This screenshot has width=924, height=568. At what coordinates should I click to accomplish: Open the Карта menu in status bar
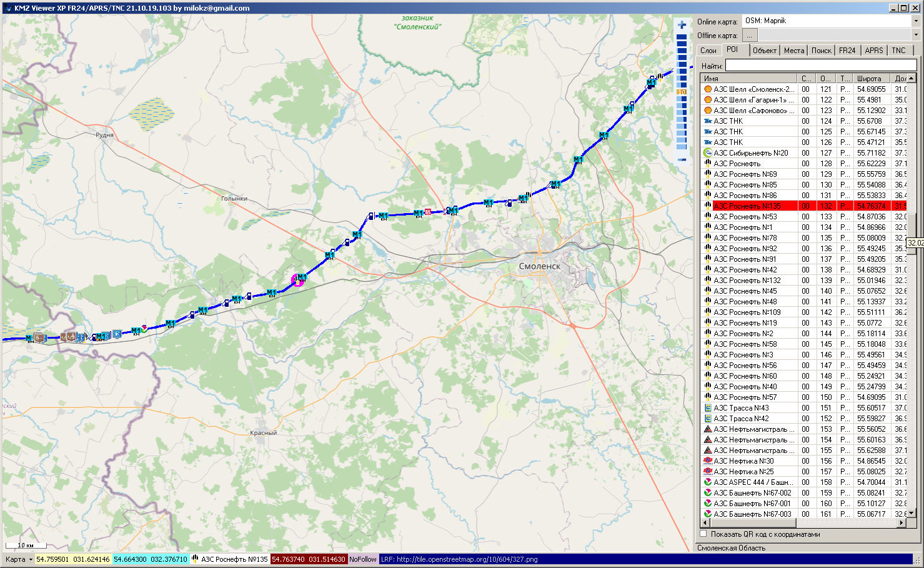19,559
